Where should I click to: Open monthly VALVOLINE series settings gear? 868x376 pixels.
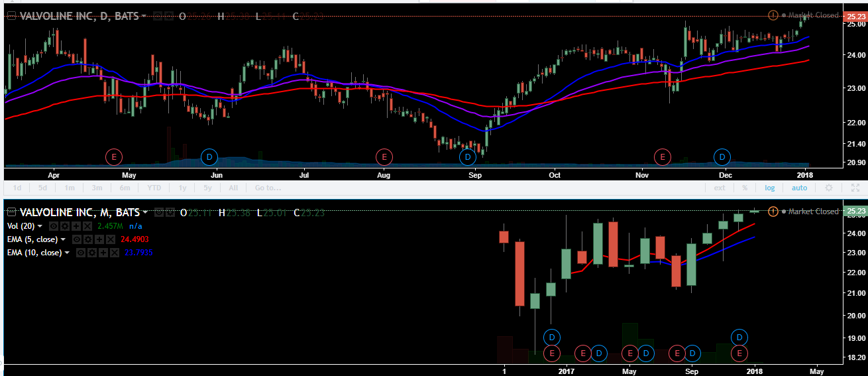pyautogui.click(x=170, y=212)
